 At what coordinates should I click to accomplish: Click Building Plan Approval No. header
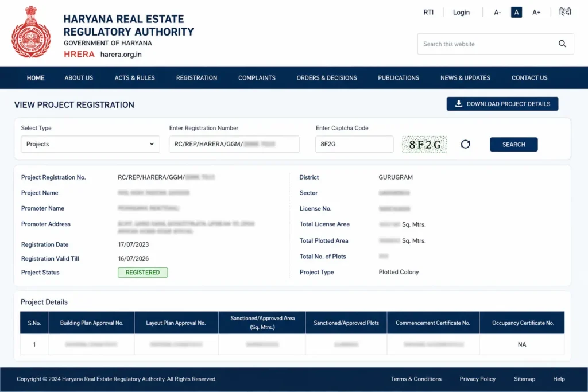tap(91, 323)
